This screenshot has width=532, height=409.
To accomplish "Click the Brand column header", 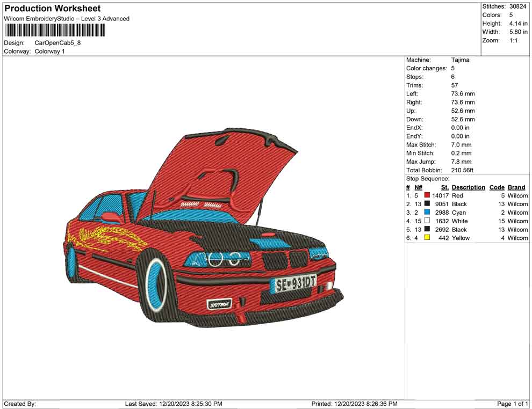I will pos(516,187).
